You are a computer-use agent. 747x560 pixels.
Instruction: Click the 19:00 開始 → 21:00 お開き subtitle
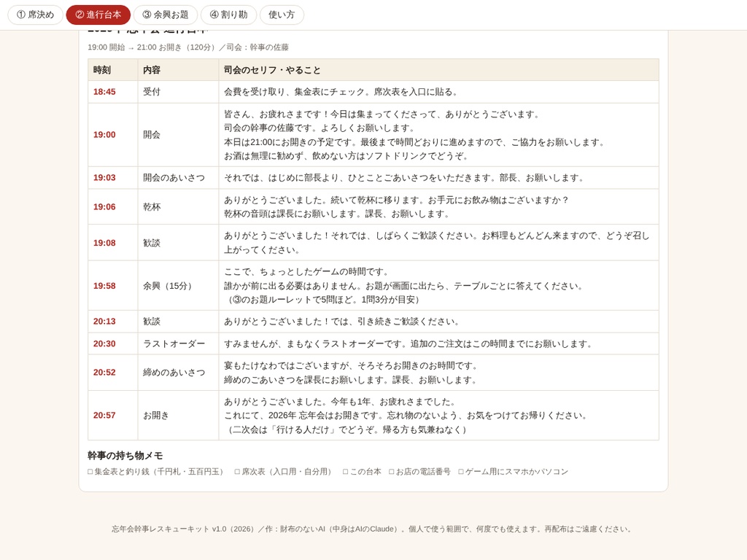188,47
